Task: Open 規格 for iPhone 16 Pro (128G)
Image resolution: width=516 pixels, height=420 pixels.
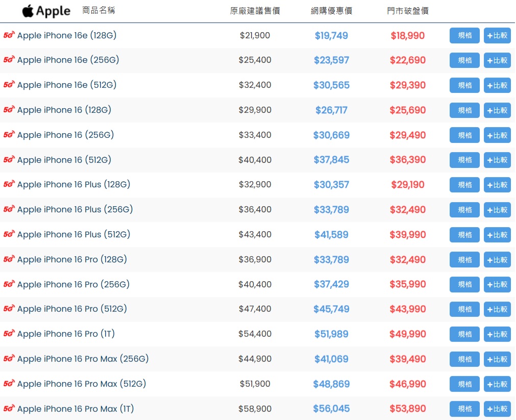Action: (x=464, y=260)
